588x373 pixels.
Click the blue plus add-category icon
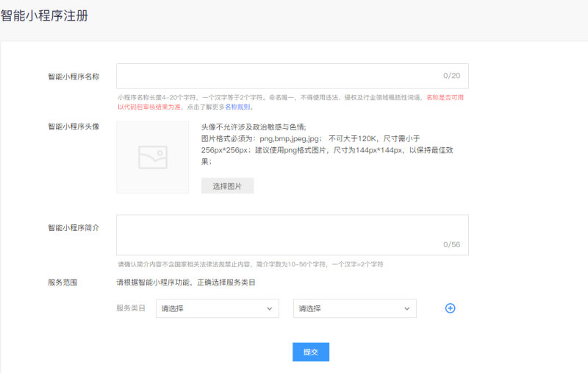[x=450, y=308]
